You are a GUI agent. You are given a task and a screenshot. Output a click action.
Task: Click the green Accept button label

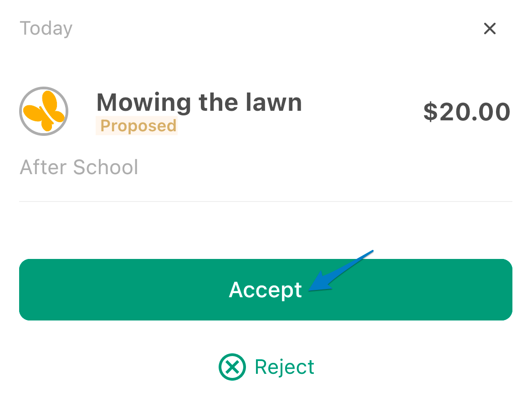[x=266, y=290]
